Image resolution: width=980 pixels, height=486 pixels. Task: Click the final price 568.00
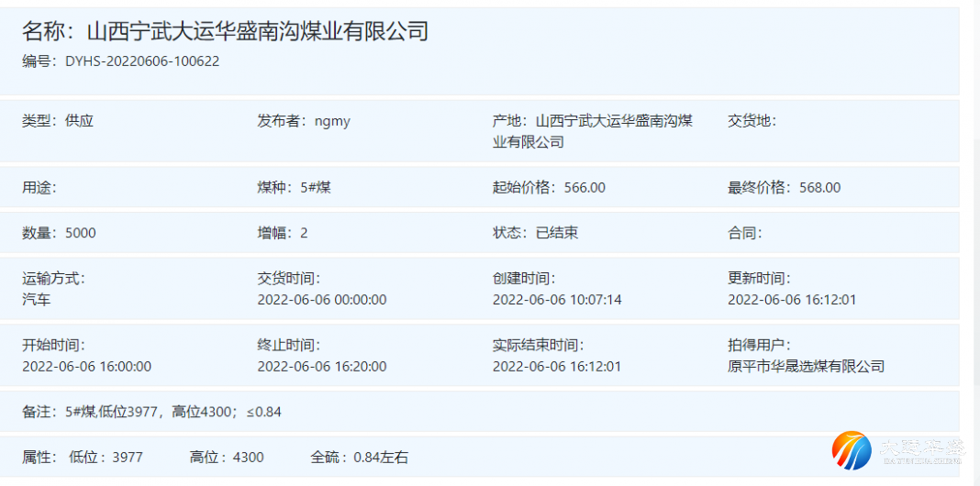[x=819, y=188]
